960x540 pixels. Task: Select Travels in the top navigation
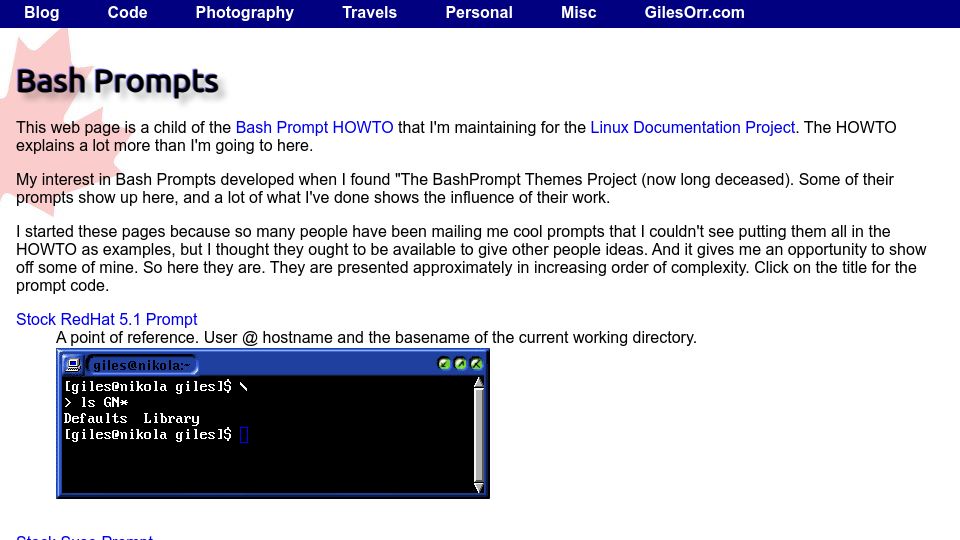coord(369,12)
